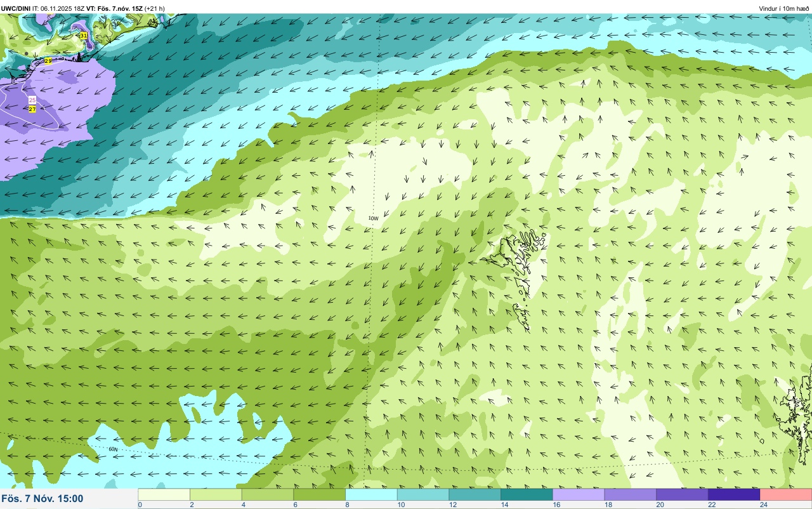
Task: Select the darker green 6–8 legend swatch
Action: click(320, 494)
